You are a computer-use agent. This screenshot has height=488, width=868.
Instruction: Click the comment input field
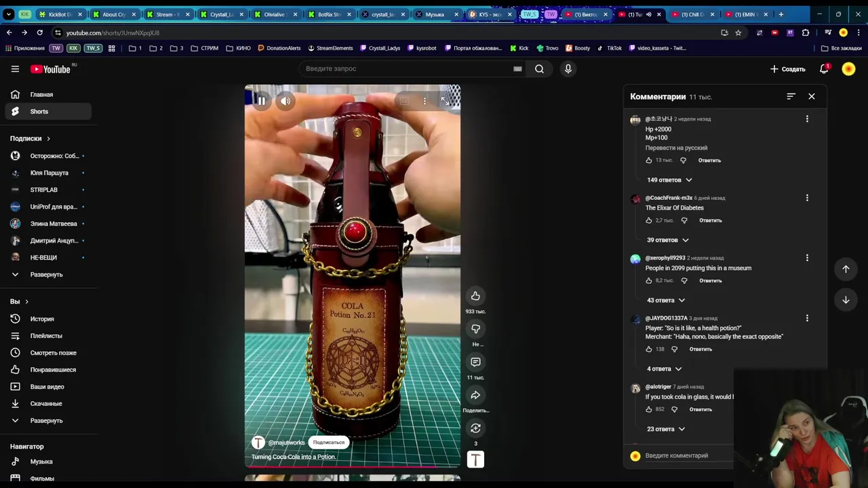[688, 455]
